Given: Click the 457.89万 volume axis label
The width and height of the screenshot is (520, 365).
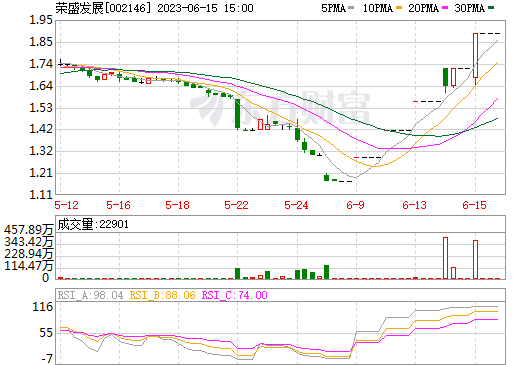Looking at the screenshot, I should coord(29,230).
